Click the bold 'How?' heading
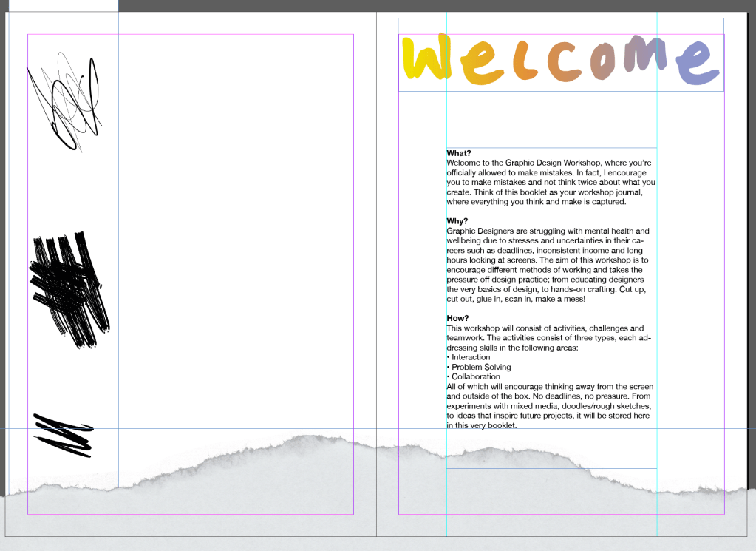 point(457,318)
